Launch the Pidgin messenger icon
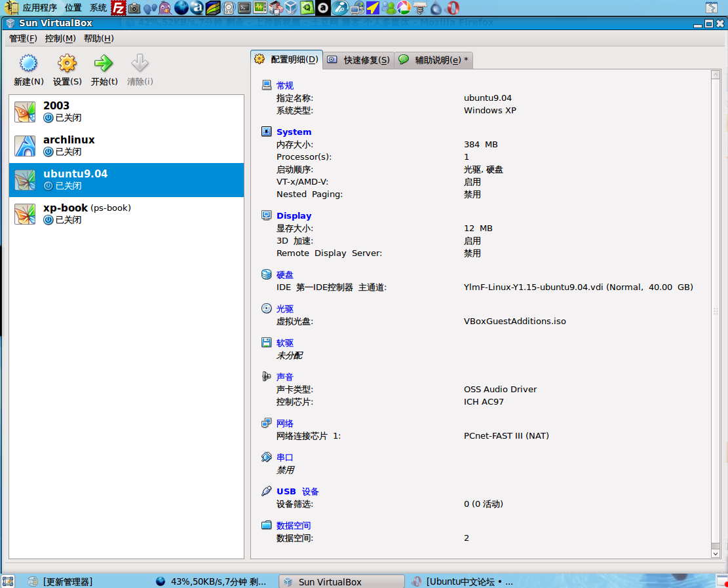The width and height of the screenshot is (728, 588). pos(165,7)
